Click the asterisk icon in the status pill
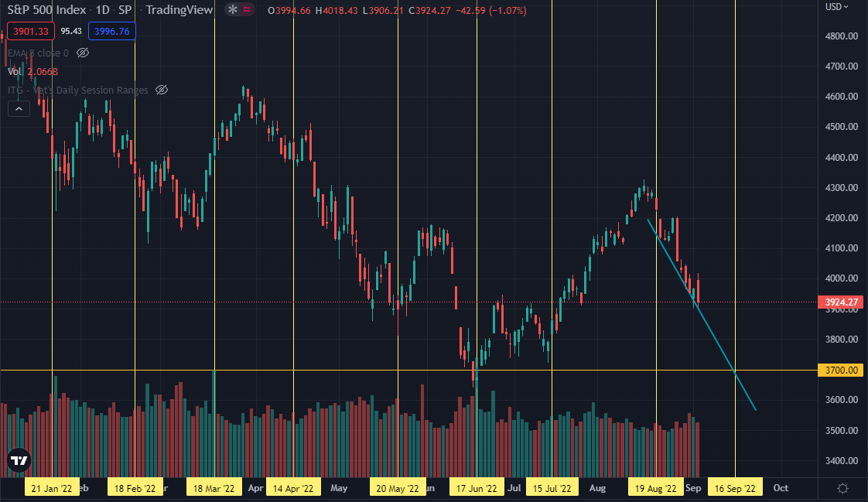868x502 pixels. coord(233,10)
